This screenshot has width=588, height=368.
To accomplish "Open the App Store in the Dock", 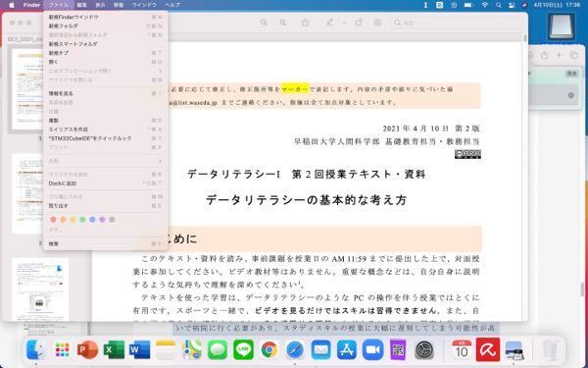I will (347, 349).
